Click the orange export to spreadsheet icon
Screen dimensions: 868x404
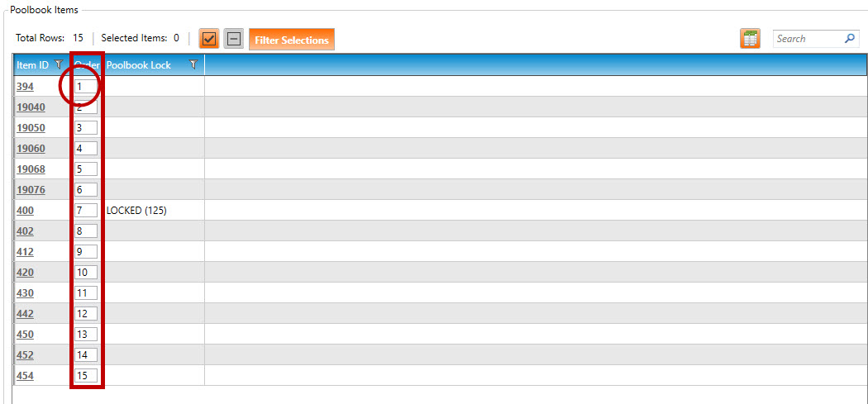[x=750, y=39]
